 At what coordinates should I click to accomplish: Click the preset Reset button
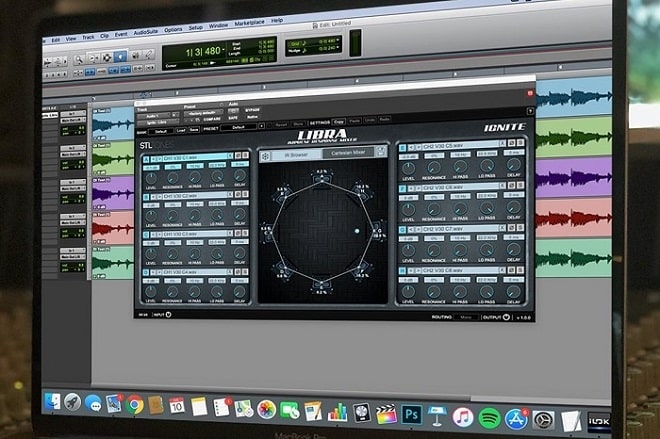click(x=281, y=125)
